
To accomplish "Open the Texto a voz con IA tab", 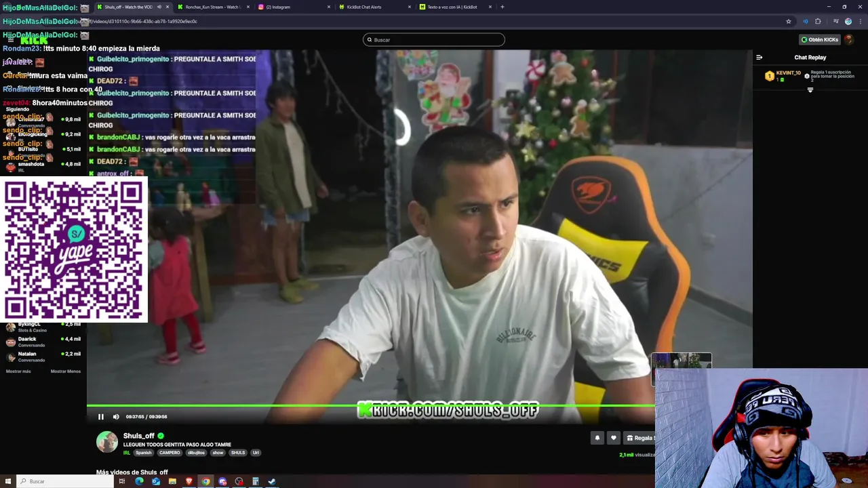I will tap(456, 7).
